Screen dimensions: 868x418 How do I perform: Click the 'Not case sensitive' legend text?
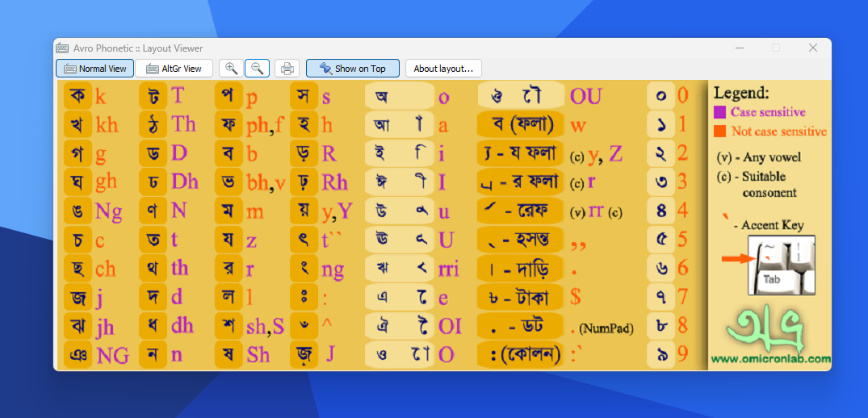click(x=779, y=131)
